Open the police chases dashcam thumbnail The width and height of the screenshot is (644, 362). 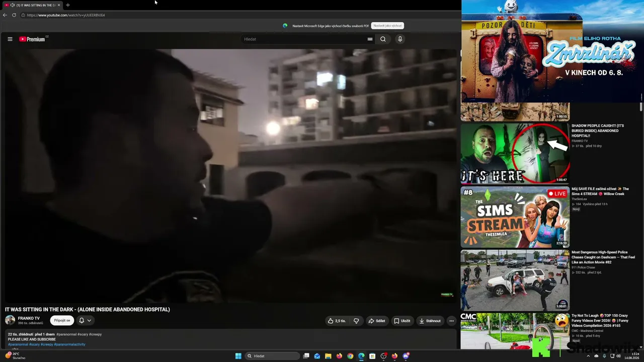coord(515,280)
